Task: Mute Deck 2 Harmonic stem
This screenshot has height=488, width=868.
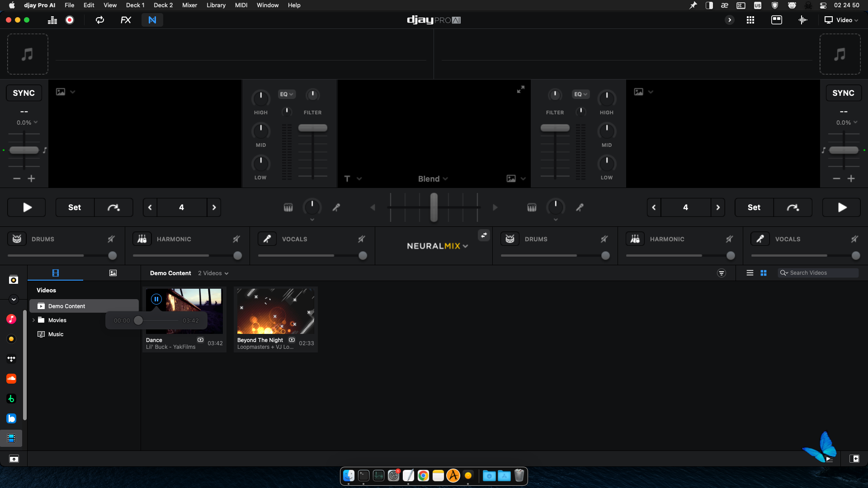Action: [730, 239]
